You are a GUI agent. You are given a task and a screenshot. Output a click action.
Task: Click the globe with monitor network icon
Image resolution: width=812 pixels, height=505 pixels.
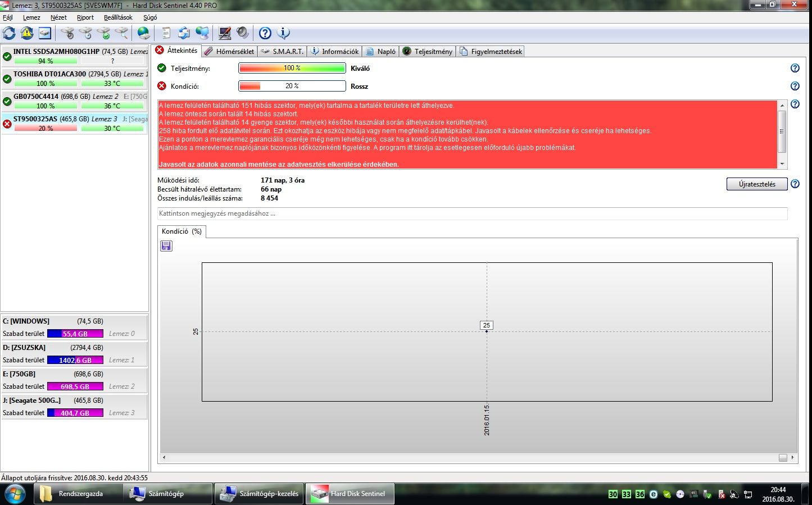click(202, 33)
